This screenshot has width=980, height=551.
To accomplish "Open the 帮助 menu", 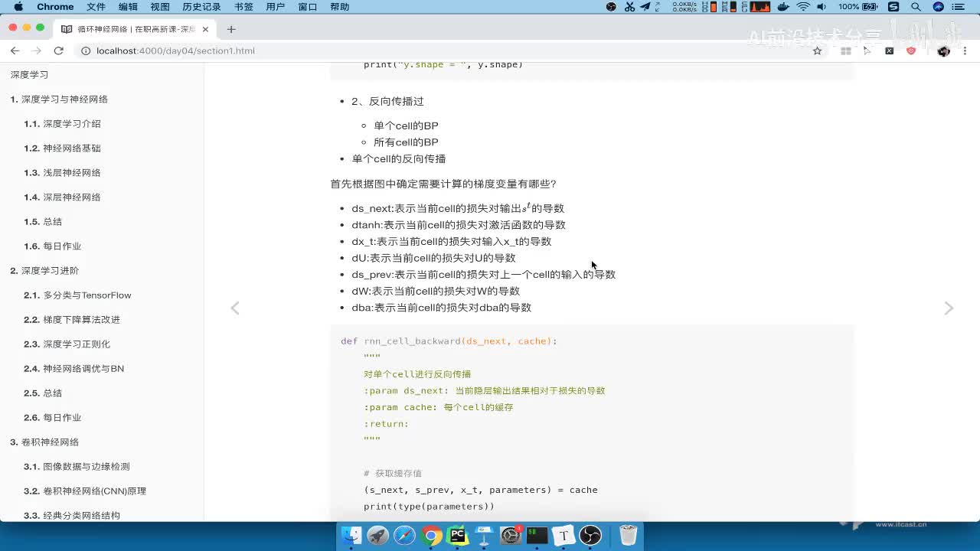I will (x=339, y=7).
